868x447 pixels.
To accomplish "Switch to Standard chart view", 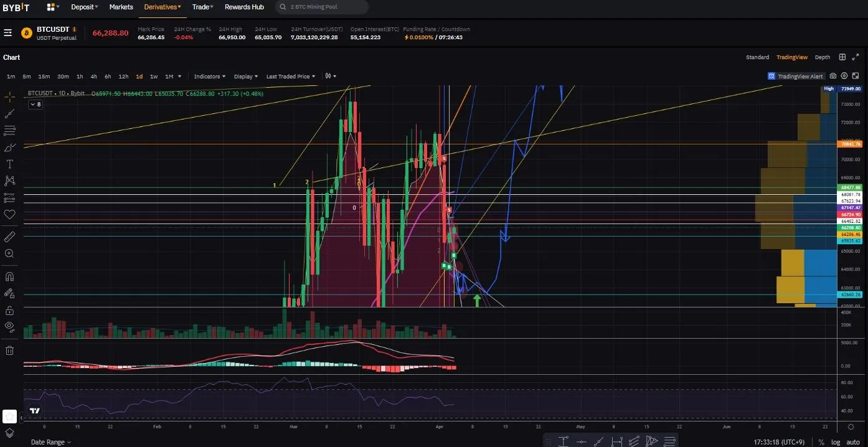I will pos(757,57).
